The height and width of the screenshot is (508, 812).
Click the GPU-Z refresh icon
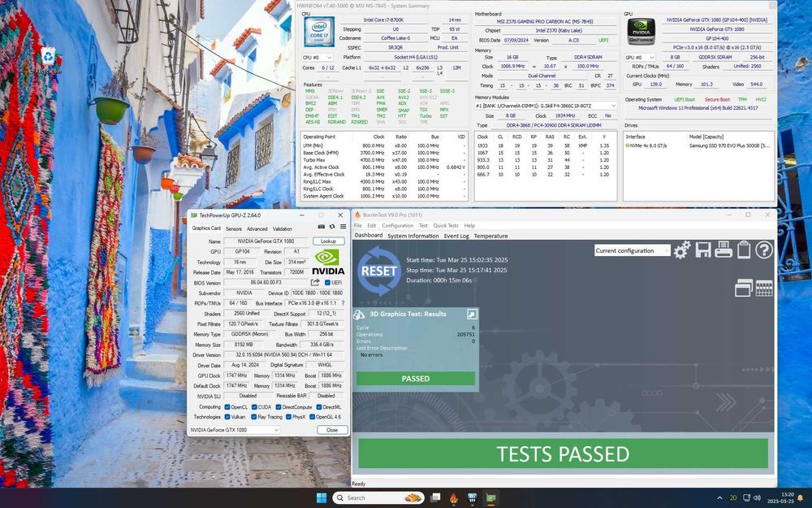coord(332,227)
